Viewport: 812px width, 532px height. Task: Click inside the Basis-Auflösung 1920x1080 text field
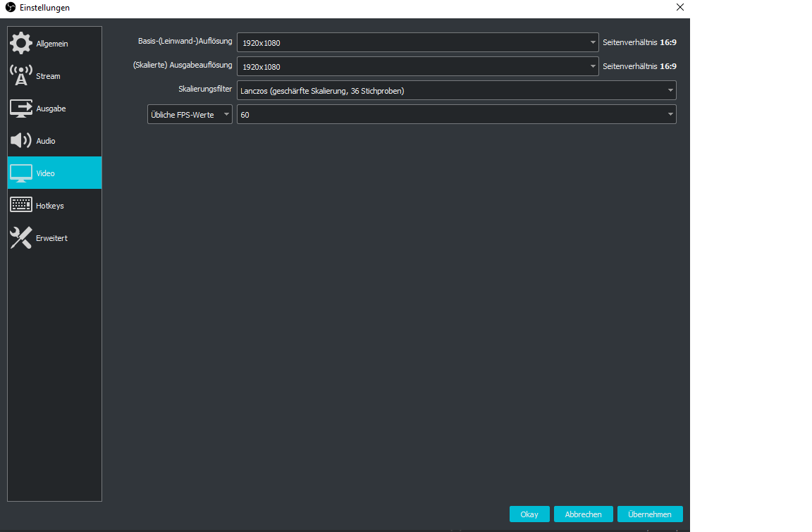pyautogui.click(x=409, y=43)
